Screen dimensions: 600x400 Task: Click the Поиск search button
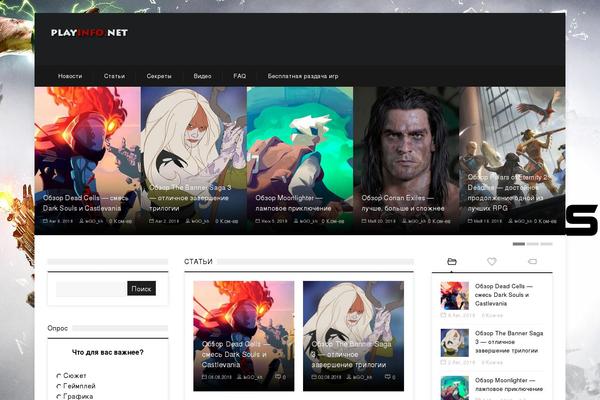coord(142,289)
